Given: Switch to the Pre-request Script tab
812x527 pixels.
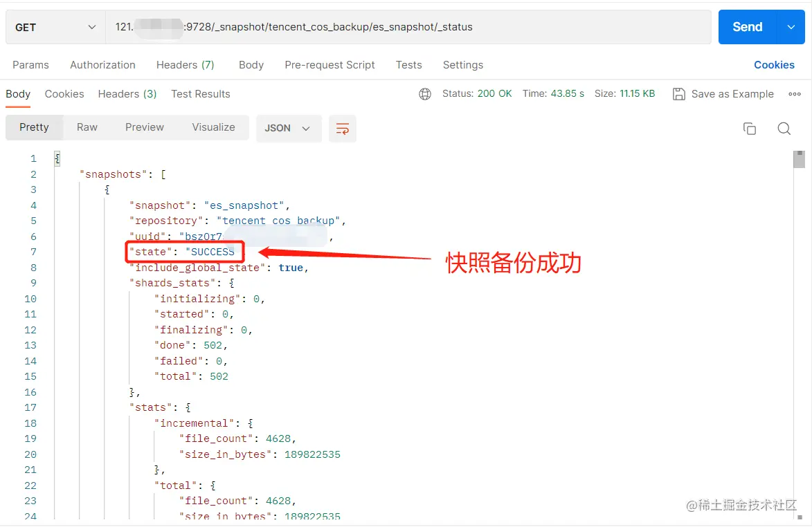Looking at the screenshot, I should pyautogui.click(x=330, y=64).
